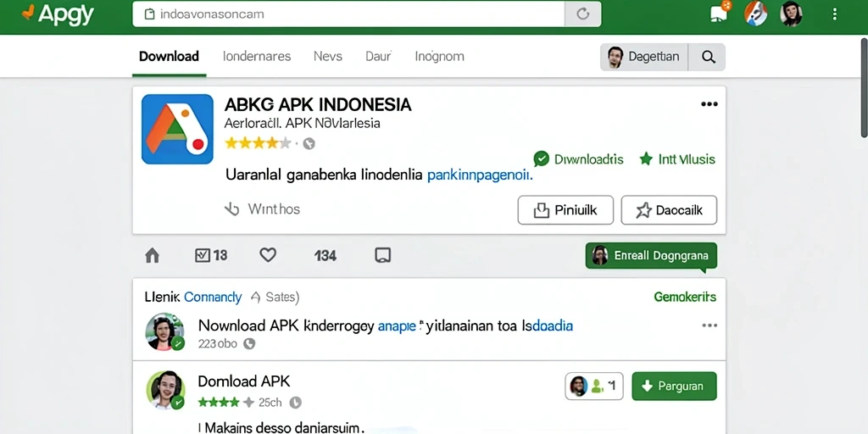Click the Enreall Dogngrana green button

click(x=651, y=256)
